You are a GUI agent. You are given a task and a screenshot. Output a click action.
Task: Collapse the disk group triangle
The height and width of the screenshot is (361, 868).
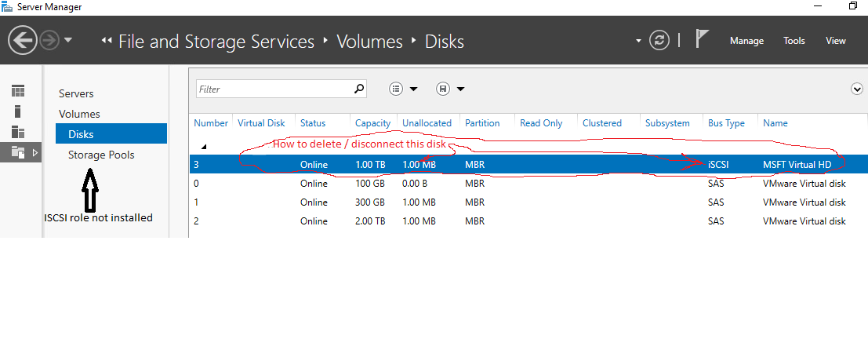pyautogui.click(x=204, y=147)
